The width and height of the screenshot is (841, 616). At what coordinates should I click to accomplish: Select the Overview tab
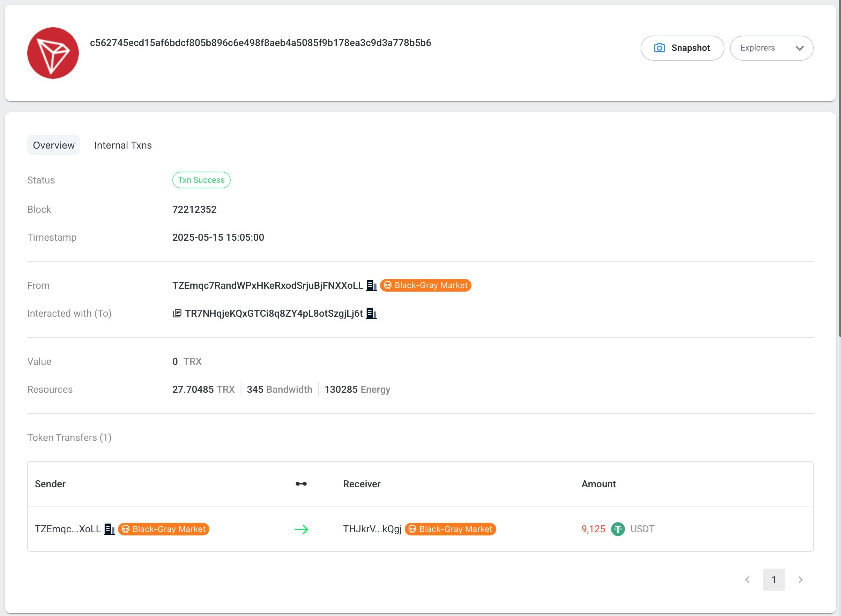[54, 145]
